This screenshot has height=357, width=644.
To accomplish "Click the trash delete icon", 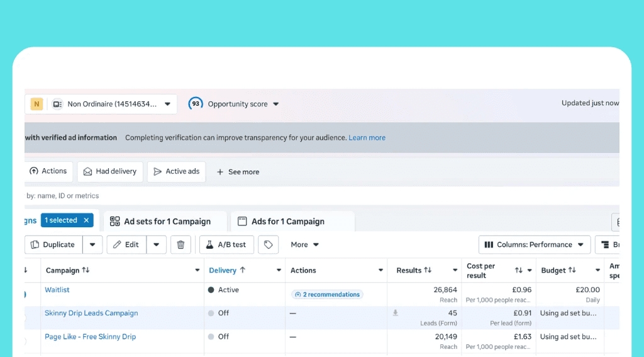I will [180, 245].
